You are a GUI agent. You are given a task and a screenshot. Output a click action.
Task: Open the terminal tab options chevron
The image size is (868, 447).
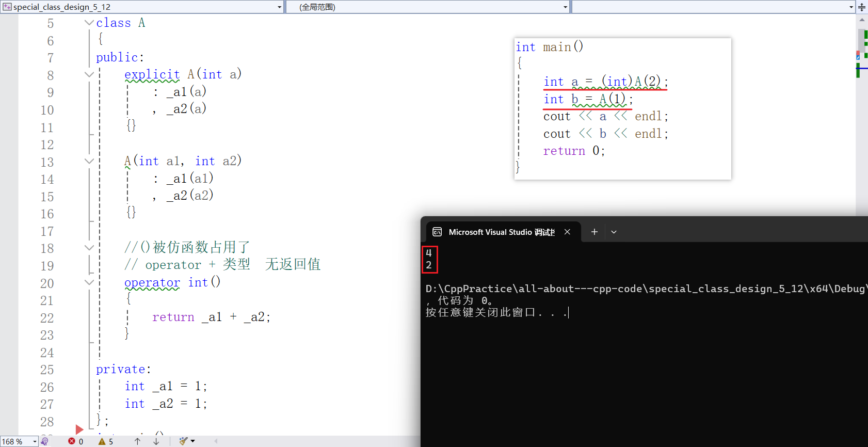(x=614, y=232)
